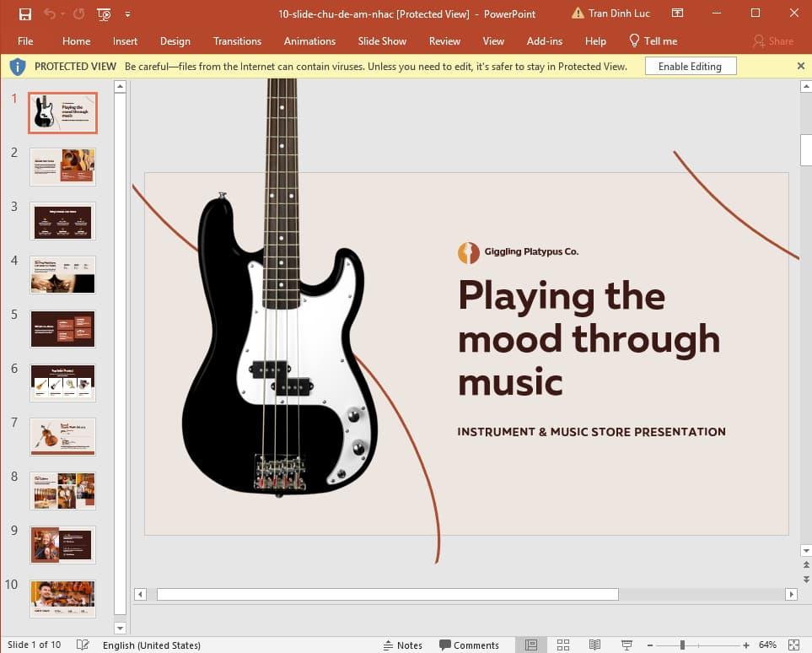Save the presentation via Quick Access toolbar
The image size is (812, 653).
click(x=24, y=14)
